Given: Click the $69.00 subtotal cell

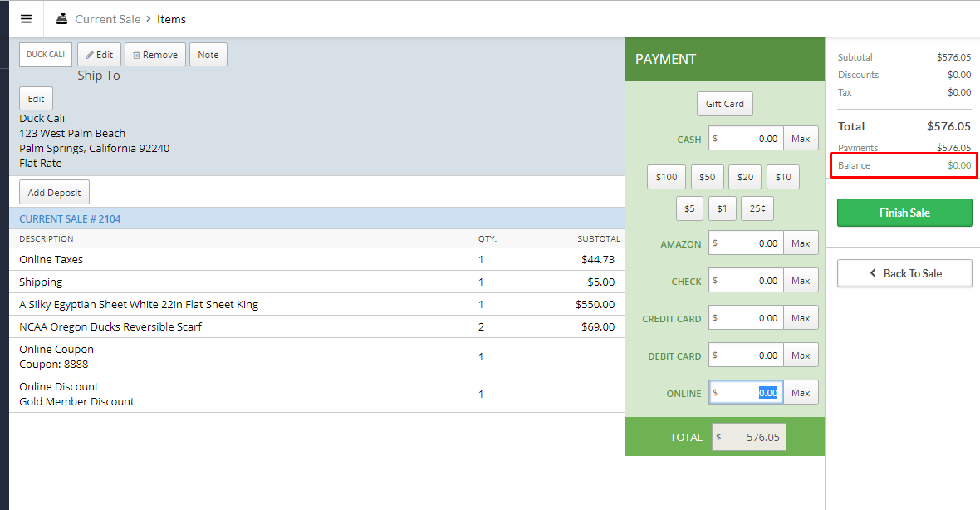Looking at the screenshot, I should coord(598,327).
